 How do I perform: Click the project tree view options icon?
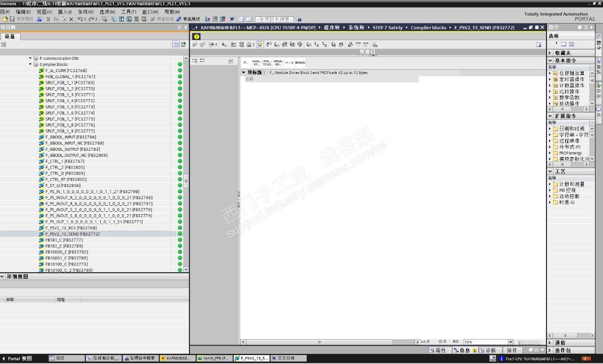coord(176,44)
